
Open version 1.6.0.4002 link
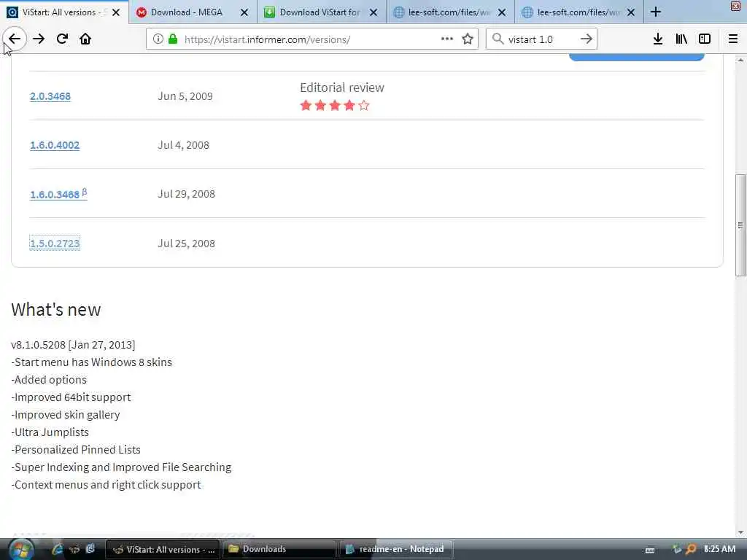55,145
